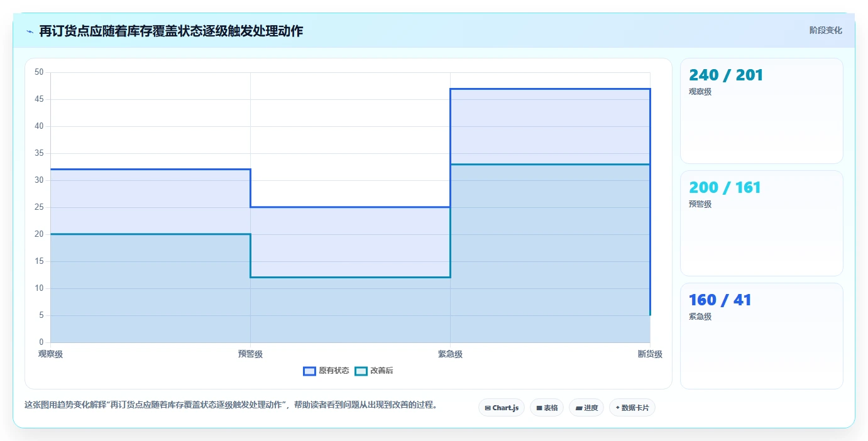Screen dimensions: 868x441
Task: Click the 200 / 161 number text
Action: coord(725,188)
